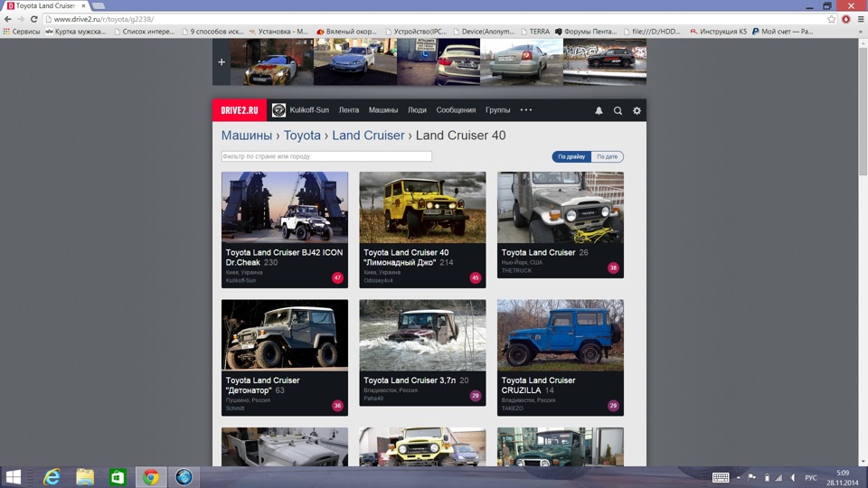Click the 38 likes badge on THETRUCK card
The image size is (868, 488).
tap(613, 267)
